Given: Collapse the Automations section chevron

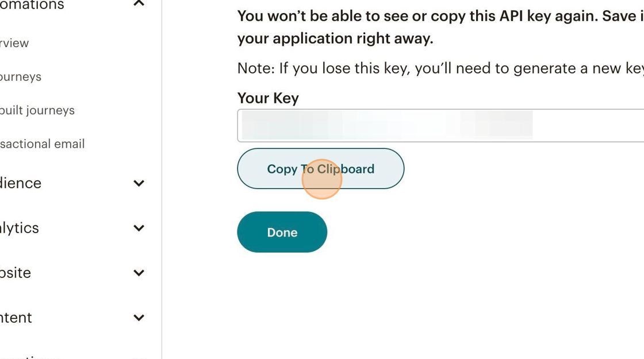Looking at the screenshot, I should pos(139,4).
